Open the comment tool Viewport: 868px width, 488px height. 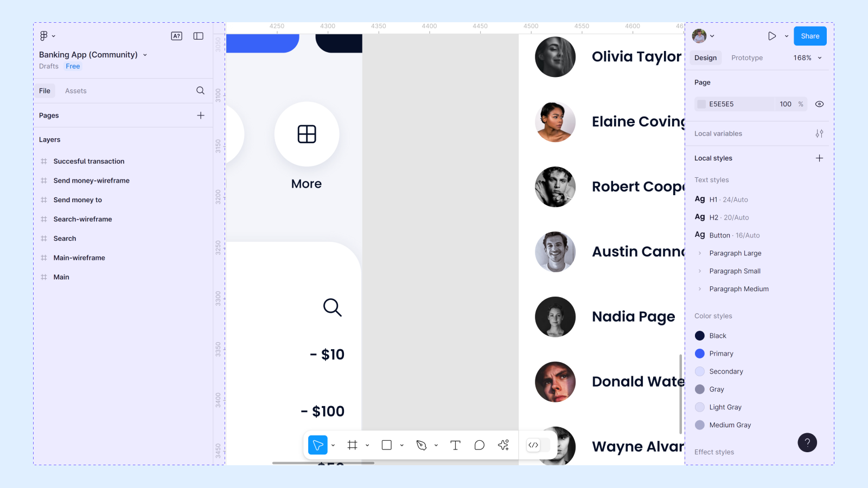click(x=479, y=445)
